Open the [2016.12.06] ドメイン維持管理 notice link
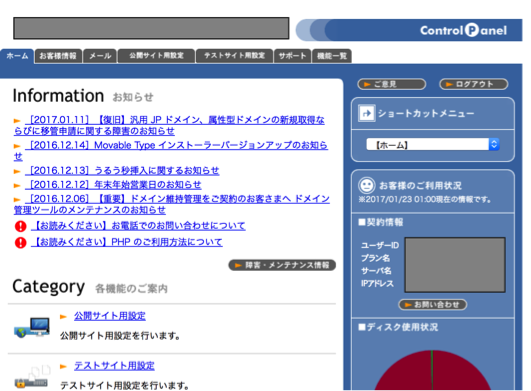This screenshot has width=531, height=391. click(x=172, y=204)
